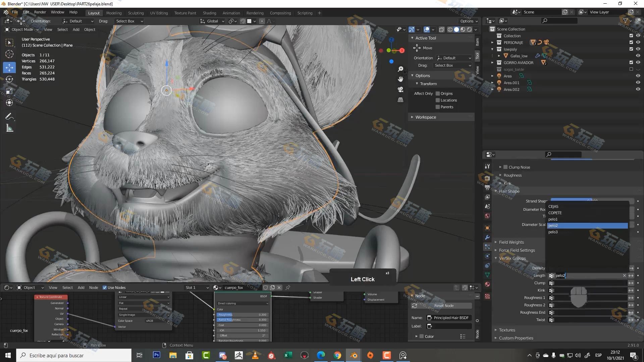Toggle perspective/orthographic grid icon
This screenshot has height=362, width=644.
click(x=400, y=100)
